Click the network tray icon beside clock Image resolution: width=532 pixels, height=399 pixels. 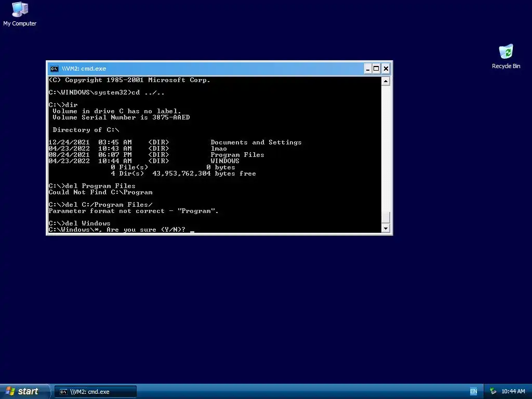493,392
